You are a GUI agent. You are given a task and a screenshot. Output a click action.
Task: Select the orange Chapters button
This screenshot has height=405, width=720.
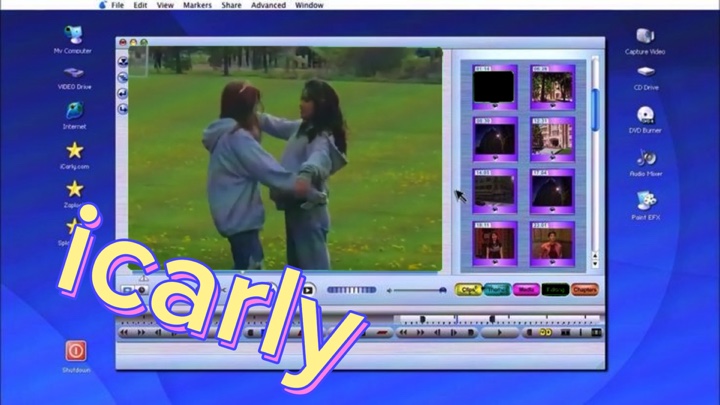coord(584,290)
